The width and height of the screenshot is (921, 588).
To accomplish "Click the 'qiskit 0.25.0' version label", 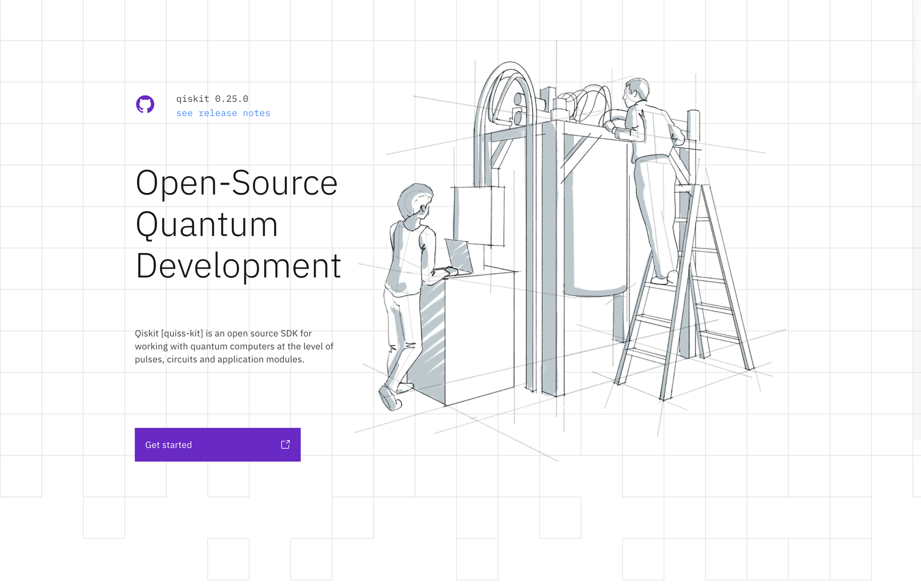I will click(x=212, y=98).
